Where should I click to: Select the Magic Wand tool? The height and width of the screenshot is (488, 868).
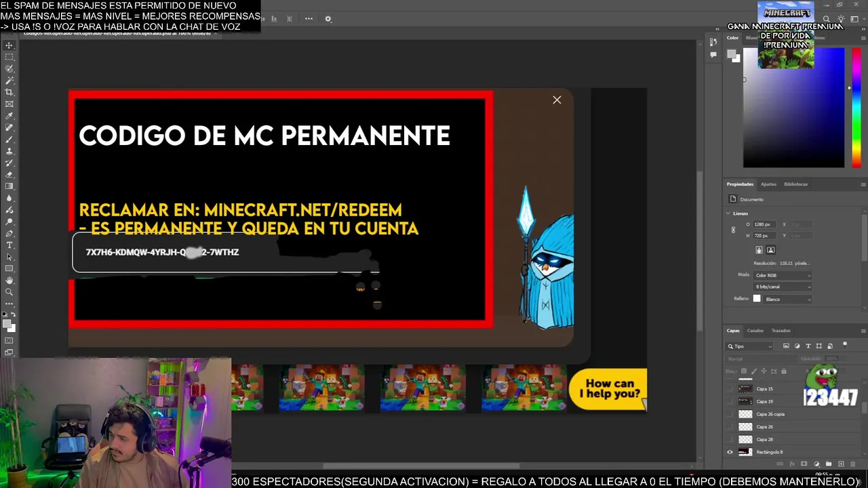tap(9, 79)
